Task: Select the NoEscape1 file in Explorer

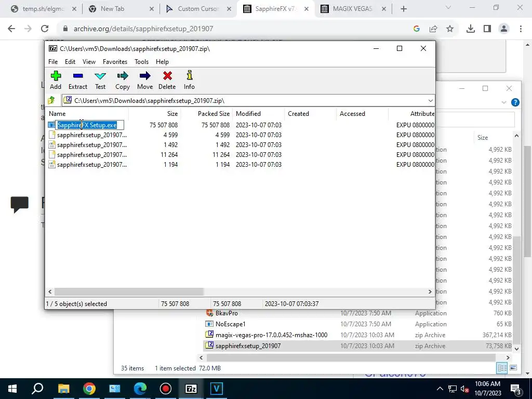Action: (230, 324)
